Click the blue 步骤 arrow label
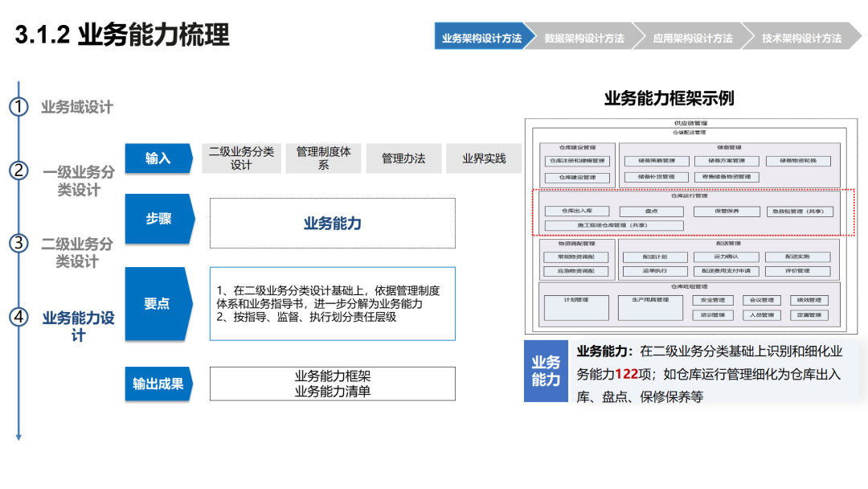 [159, 219]
